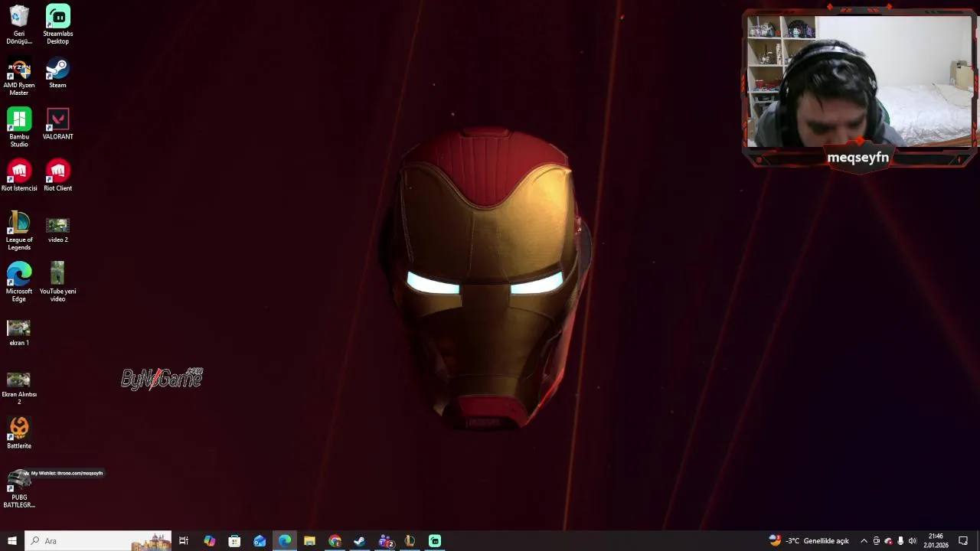Click the Meet Now tray icon
Image resolution: width=980 pixels, height=551 pixels.
(877, 541)
